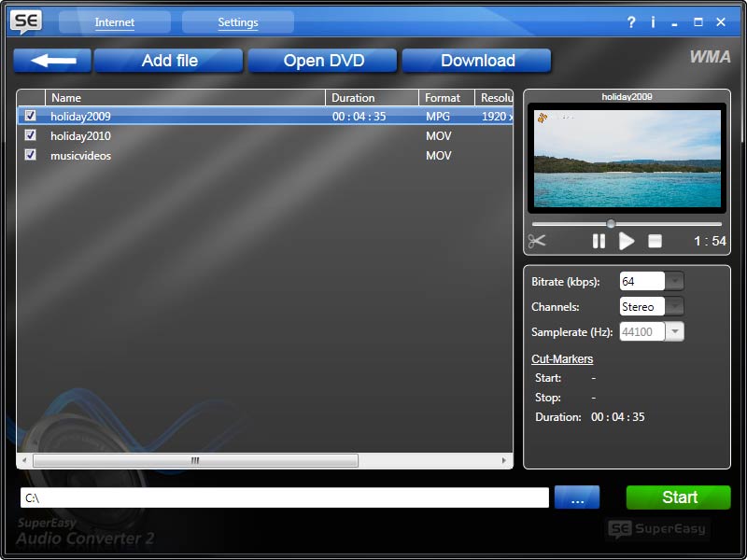The image size is (747, 560).
Task: Click the MOV format of holiday2010
Action: 438,135
